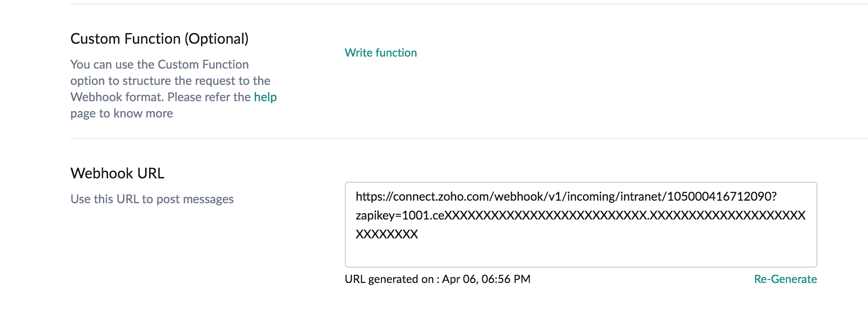Click the Webhook URL section heading

[x=117, y=174]
